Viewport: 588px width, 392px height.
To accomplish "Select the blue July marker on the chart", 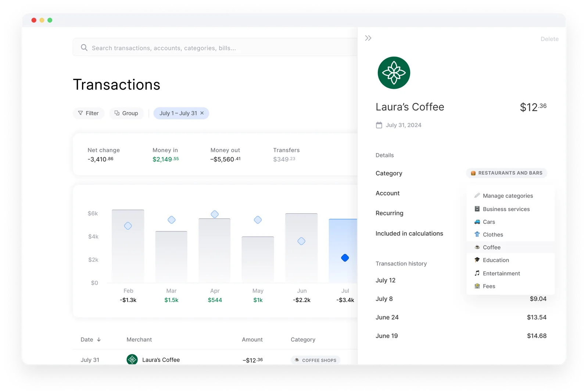I will pyautogui.click(x=345, y=258).
